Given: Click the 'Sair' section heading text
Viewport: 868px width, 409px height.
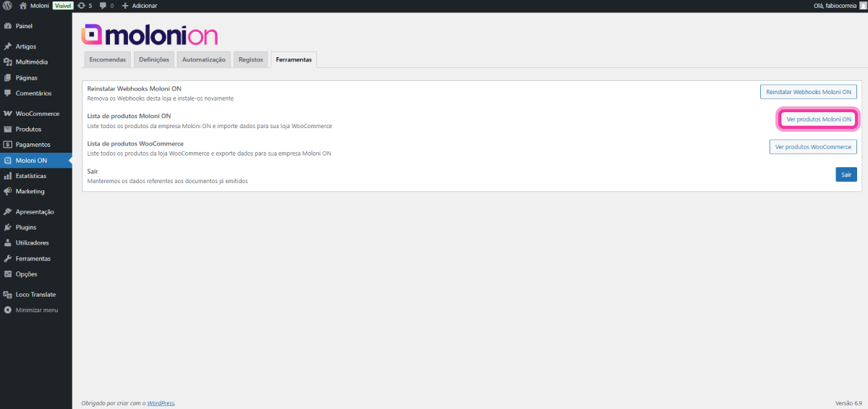Looking at the screenshot, I should (x=93, y=171).
